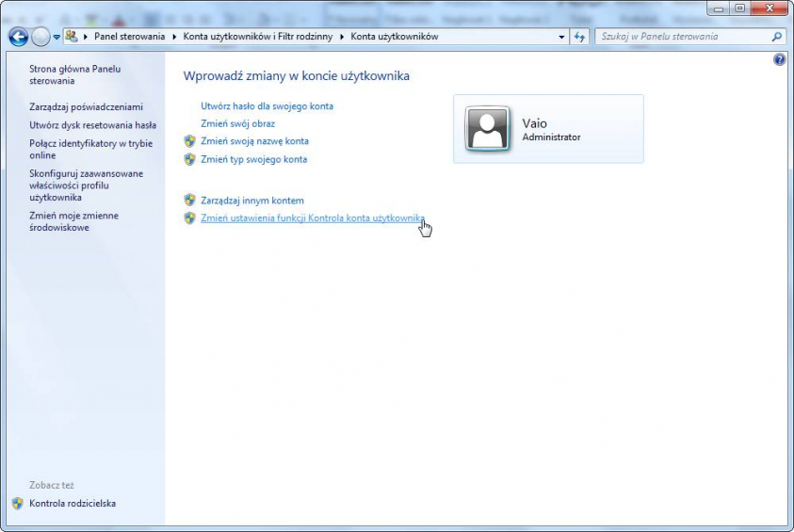Open the recent pages dropdown arrow
The height and width of the screenshot is (532, 794).
coord(57,37)
